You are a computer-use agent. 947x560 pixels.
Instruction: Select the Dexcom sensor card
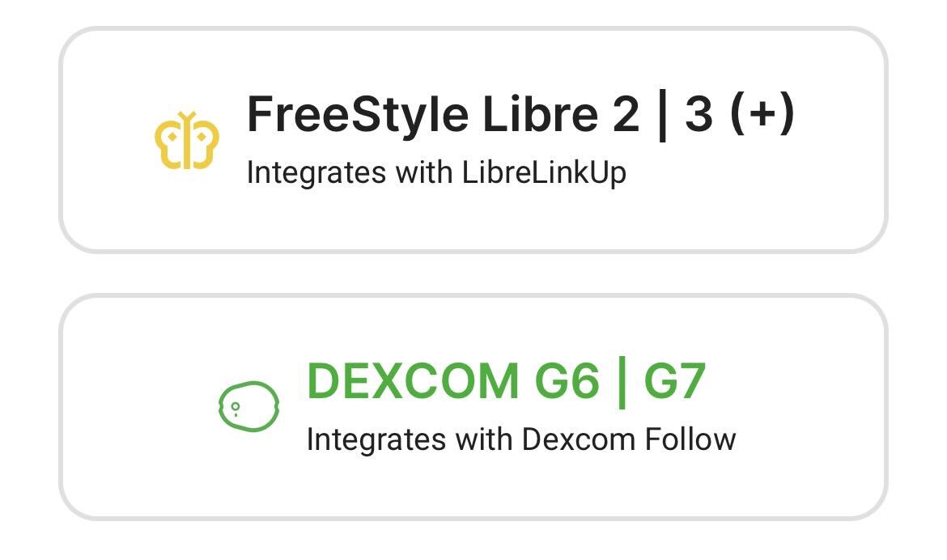point(473,406)
